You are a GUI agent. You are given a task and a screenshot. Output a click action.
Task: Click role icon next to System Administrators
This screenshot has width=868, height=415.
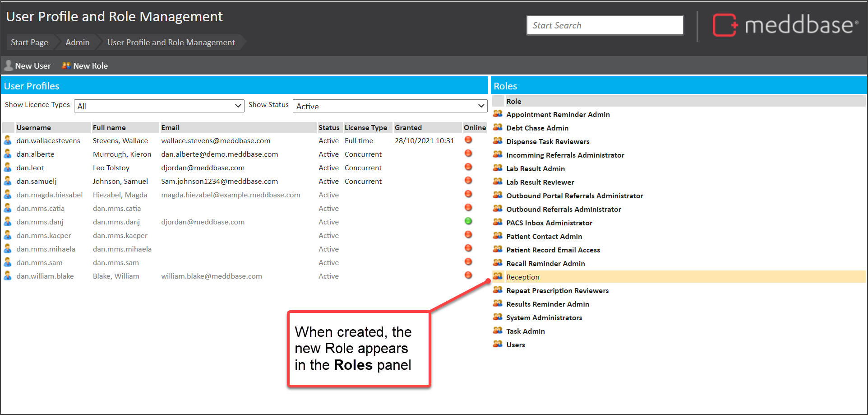(498, 317)
